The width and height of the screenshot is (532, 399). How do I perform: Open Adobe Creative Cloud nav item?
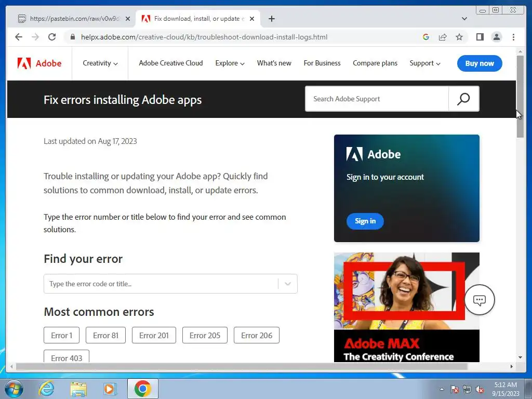tap(170, 63)
